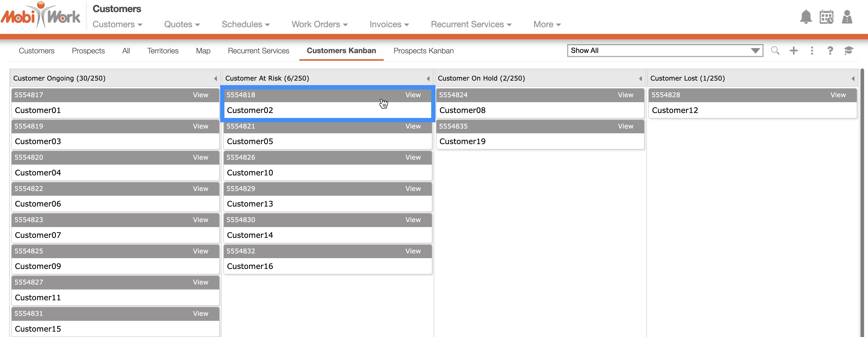
Task: Switch to the Prospects Kanban tab
Action: [x=423, y=51]
